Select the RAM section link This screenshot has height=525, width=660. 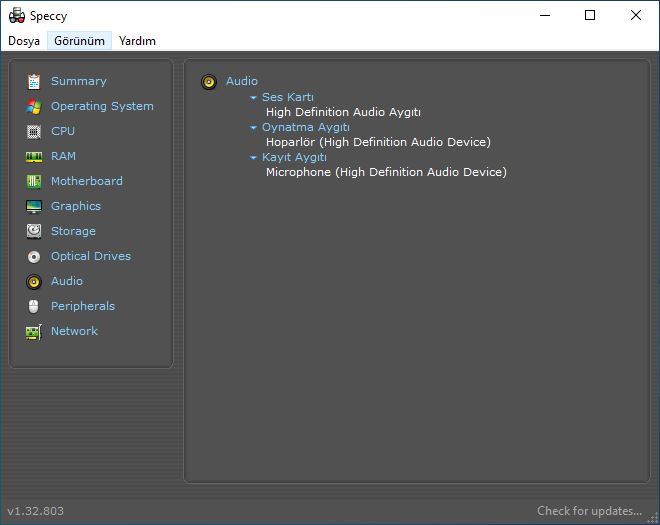click(63, 156)
